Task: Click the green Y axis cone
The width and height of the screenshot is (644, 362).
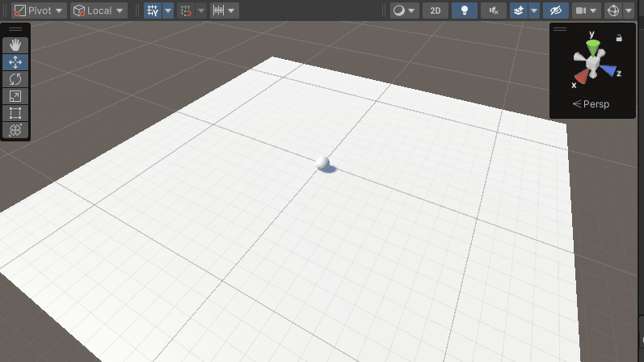Action: pyautogui.click(x=592, y=47)
